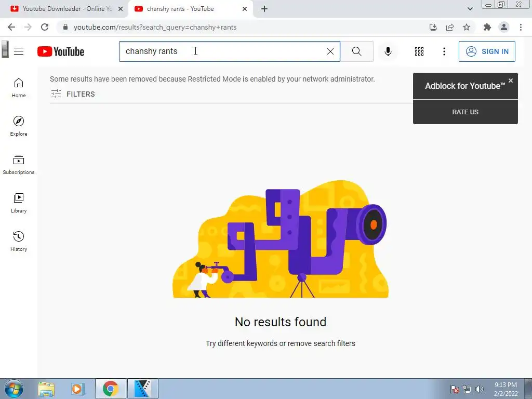The width and height of the screenshot is (532, 399).
Task: Open the Chrome three-dot menu
Action: 521,27
